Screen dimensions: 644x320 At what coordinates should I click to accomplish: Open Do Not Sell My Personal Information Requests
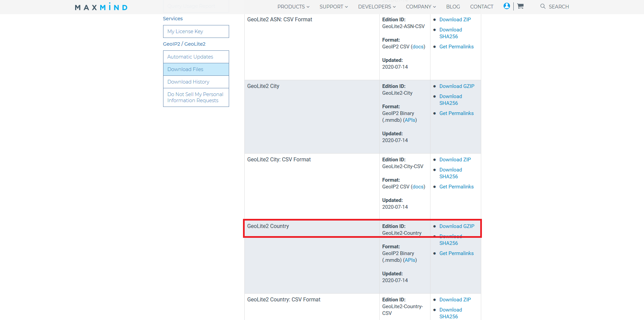pyautogui.click(x=196, y=97)
